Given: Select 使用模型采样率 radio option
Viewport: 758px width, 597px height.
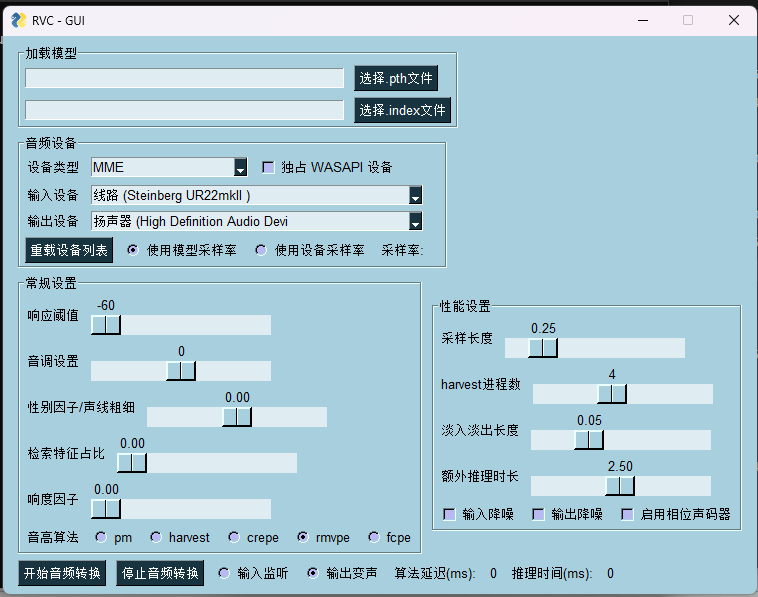Looking at the screenshot, I should 133,250.
